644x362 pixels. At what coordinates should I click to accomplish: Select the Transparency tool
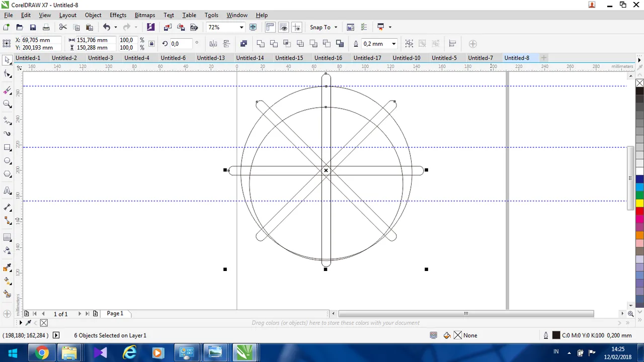(8, 250)
